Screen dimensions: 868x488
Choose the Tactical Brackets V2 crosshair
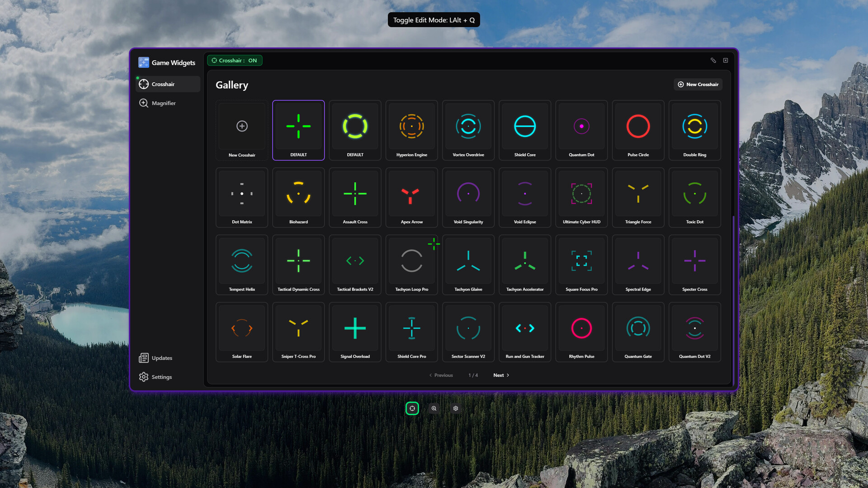point(355,265)
